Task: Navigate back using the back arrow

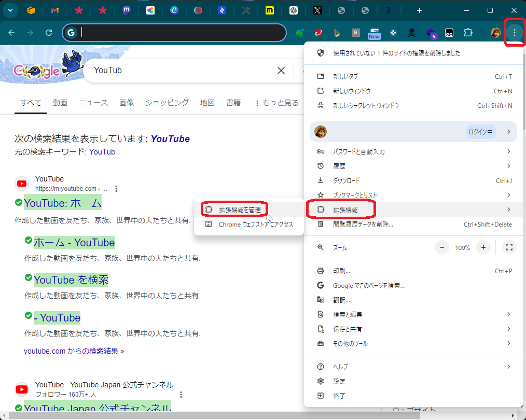Action: [x=11, y=32]
